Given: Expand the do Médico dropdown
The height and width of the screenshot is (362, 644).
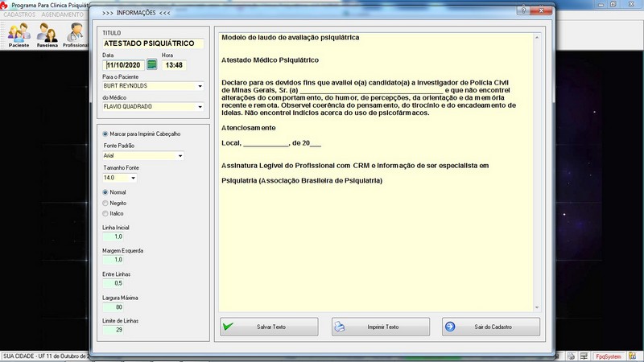Looking at the screenshot, I should click(x=200, y=106).
